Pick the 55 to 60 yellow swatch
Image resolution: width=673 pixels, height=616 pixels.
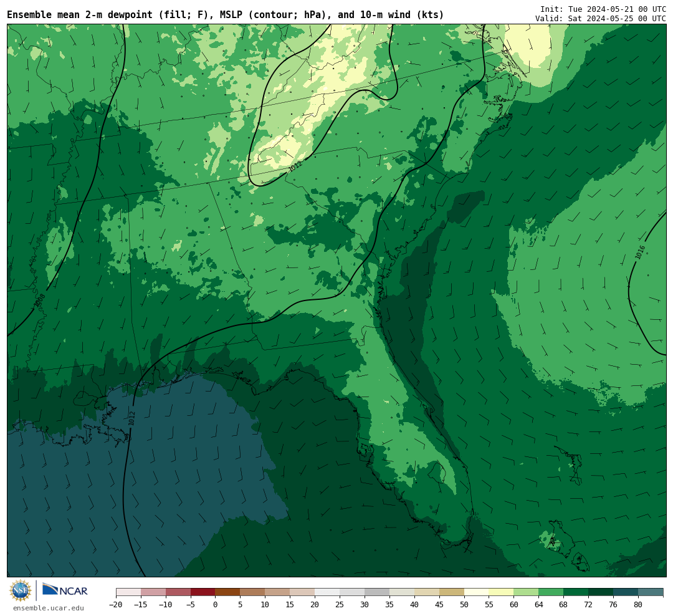coord(502,592)
